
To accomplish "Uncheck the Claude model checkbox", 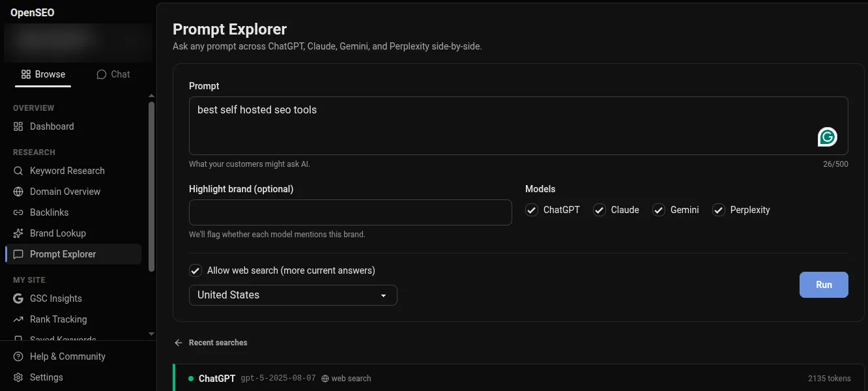I will pyautogui.click(x=600, y=210).
